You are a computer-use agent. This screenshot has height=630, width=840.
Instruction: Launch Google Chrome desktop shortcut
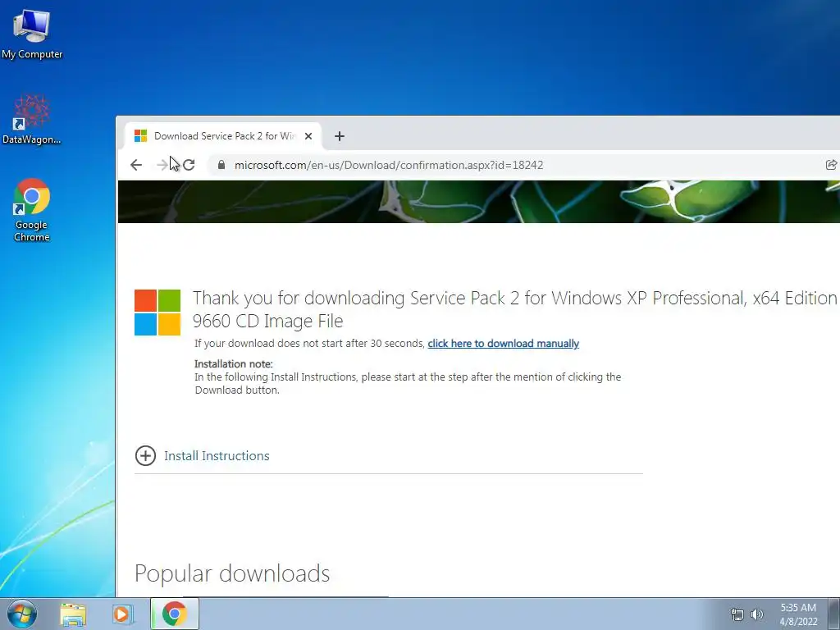click(x=32, y=210)
